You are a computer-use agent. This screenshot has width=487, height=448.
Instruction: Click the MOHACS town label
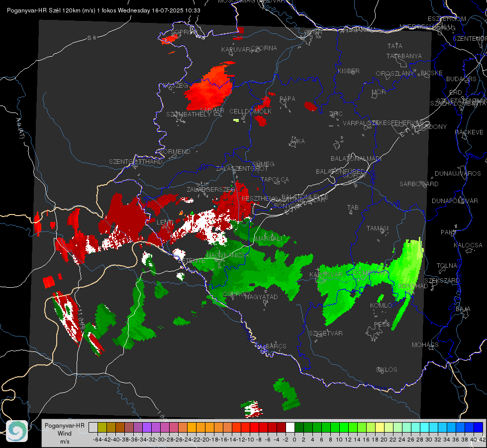425,344
